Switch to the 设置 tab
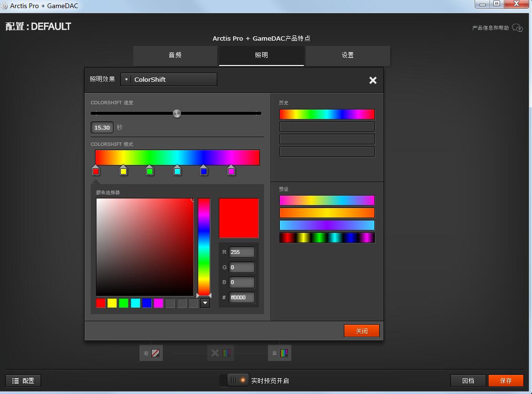Viewport: 532px width, 394px height. [x=348, y=55]
